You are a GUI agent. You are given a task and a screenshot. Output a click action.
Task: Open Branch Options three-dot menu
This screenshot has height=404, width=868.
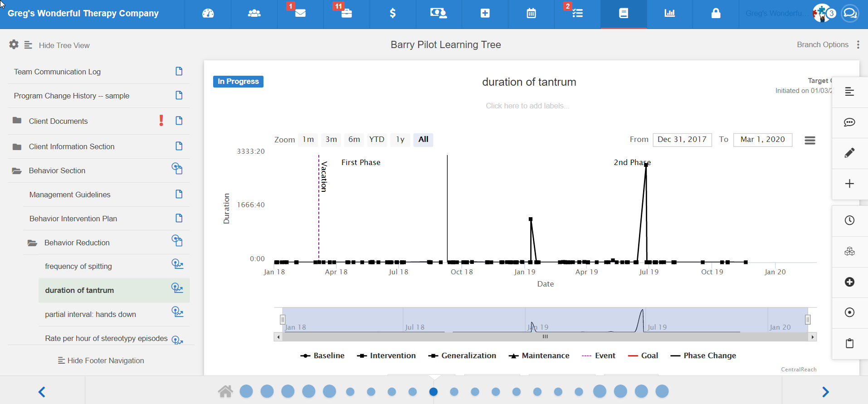pos(858,44)
